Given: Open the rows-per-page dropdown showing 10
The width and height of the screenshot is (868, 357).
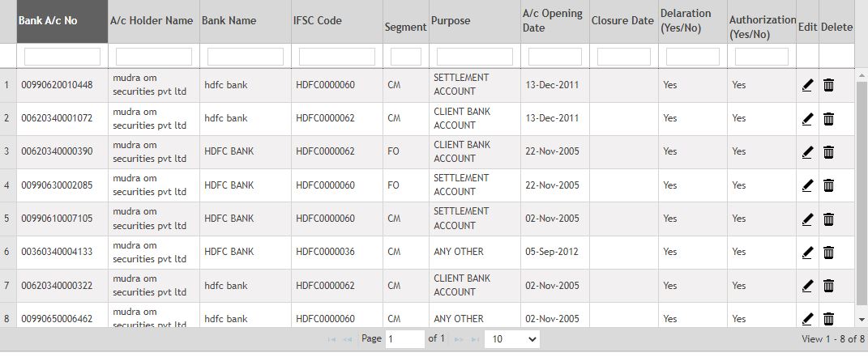Looking at the screenshot, I should 511,339.
